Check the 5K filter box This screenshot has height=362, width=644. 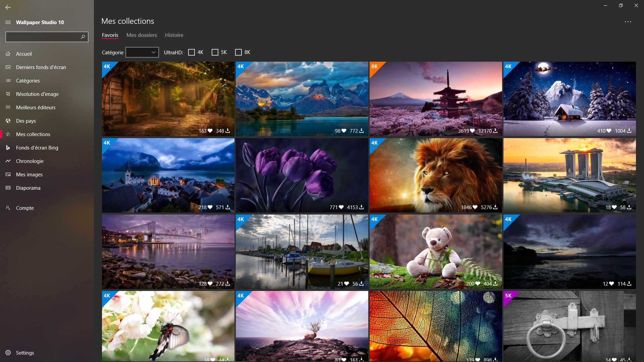(215, 52)
